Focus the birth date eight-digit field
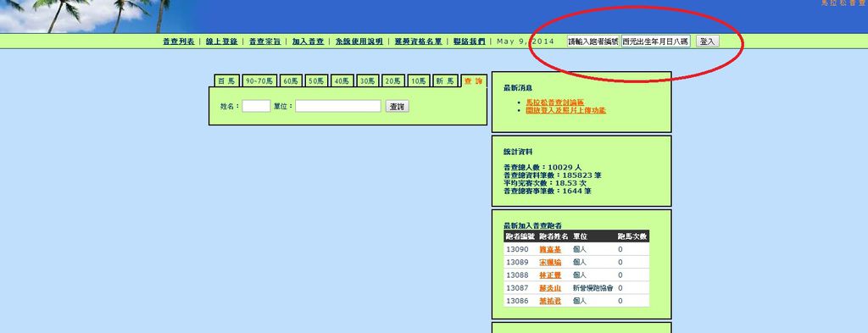Screen dimensions: 868x333 point(655,42)
